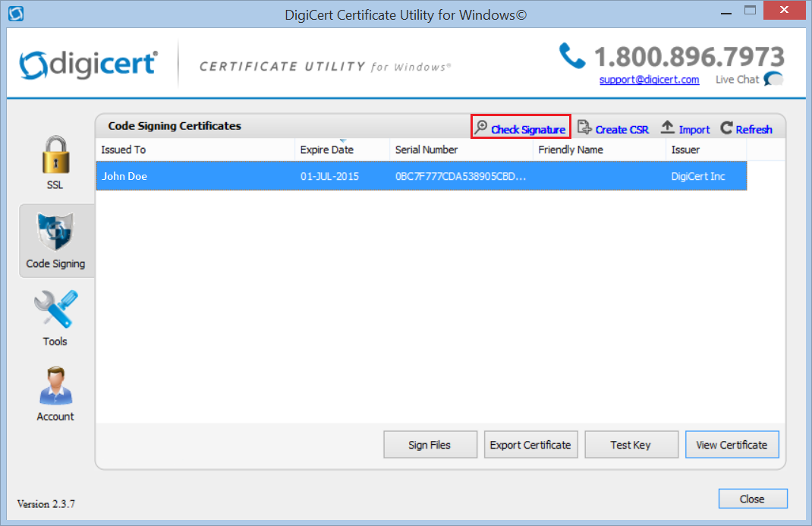Image resolution: width=812 pixels, height=526 pixels.
Task: Click the Check Signature magnifier icon
Action: point(481,128)
